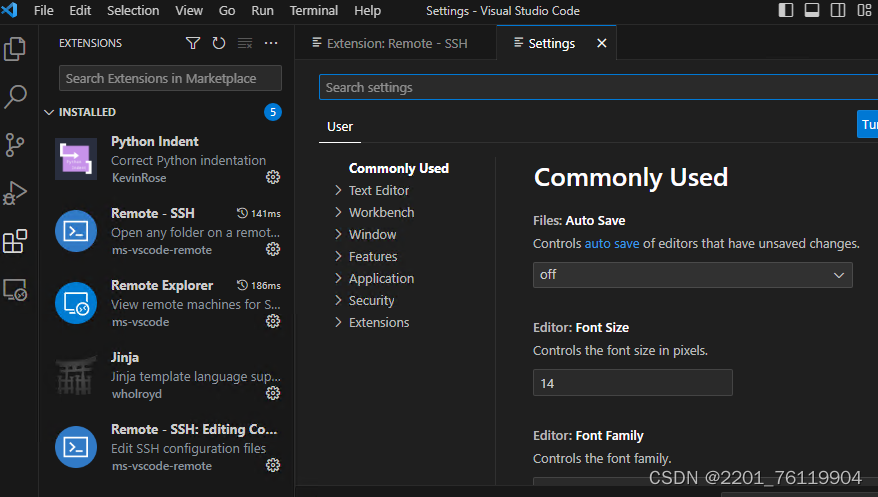Click the 141ms activation time
Viewport: 878px width, 497px height.
(259, 213)
